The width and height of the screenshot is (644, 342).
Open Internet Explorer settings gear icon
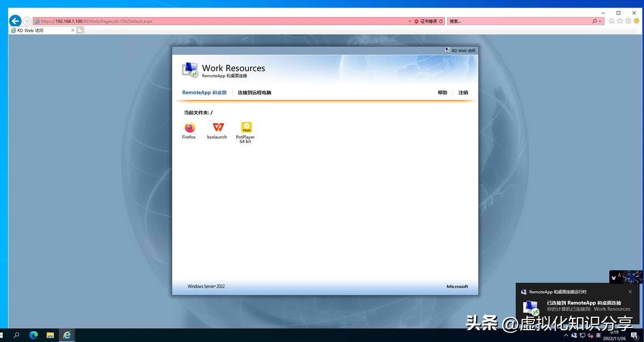[627, 21]
